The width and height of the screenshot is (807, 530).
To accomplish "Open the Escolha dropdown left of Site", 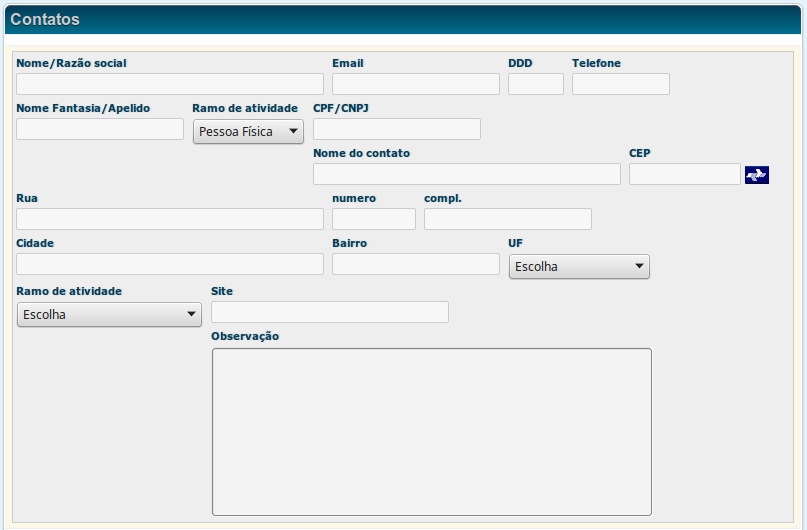I will (109, 315).
